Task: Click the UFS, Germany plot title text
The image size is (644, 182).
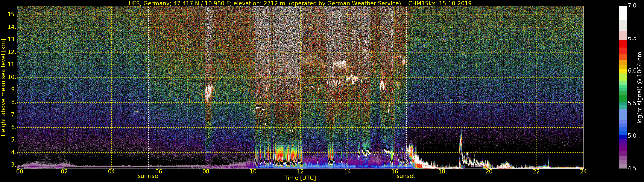Action: click(300, 3)
